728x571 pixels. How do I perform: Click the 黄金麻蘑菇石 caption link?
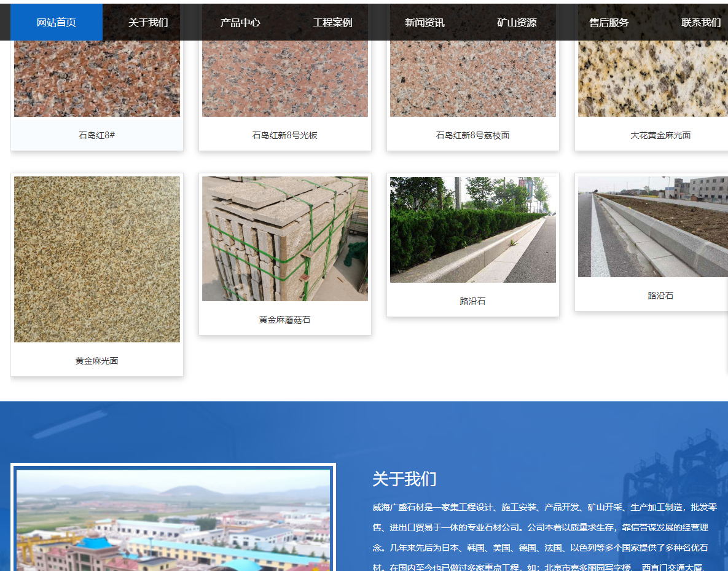pos(285,320)
